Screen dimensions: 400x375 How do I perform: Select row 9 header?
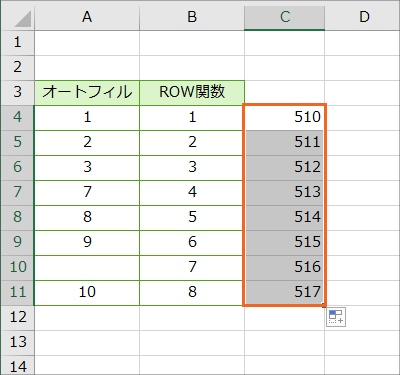click(x=17, y=243)
